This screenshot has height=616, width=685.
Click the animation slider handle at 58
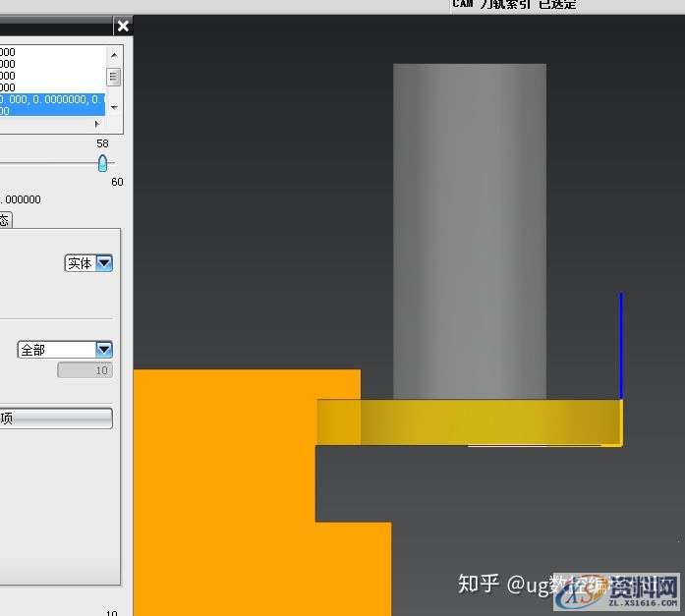(x=102, y=163)
